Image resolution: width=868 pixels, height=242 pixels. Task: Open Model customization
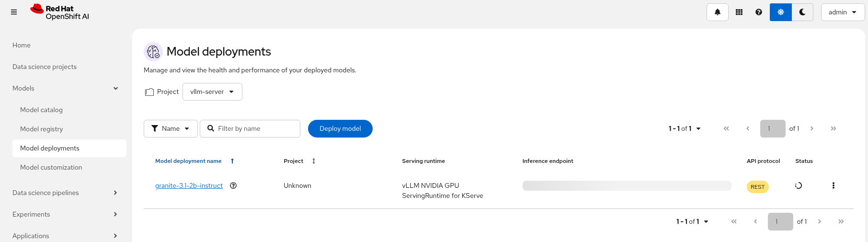[x=51, y=167]
